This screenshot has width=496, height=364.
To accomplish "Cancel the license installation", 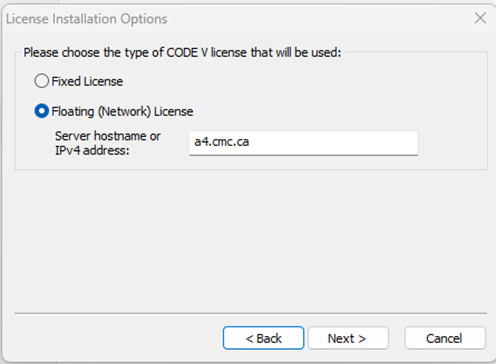I will point(445,338).
